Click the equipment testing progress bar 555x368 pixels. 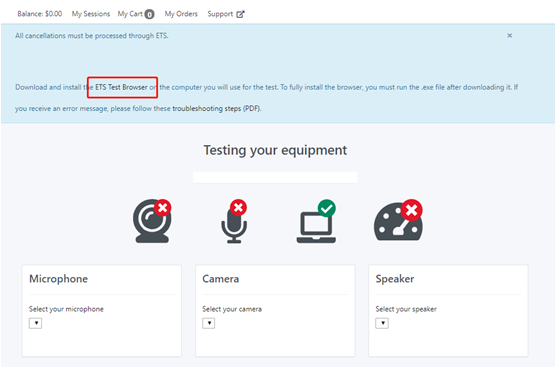(275, 177)
